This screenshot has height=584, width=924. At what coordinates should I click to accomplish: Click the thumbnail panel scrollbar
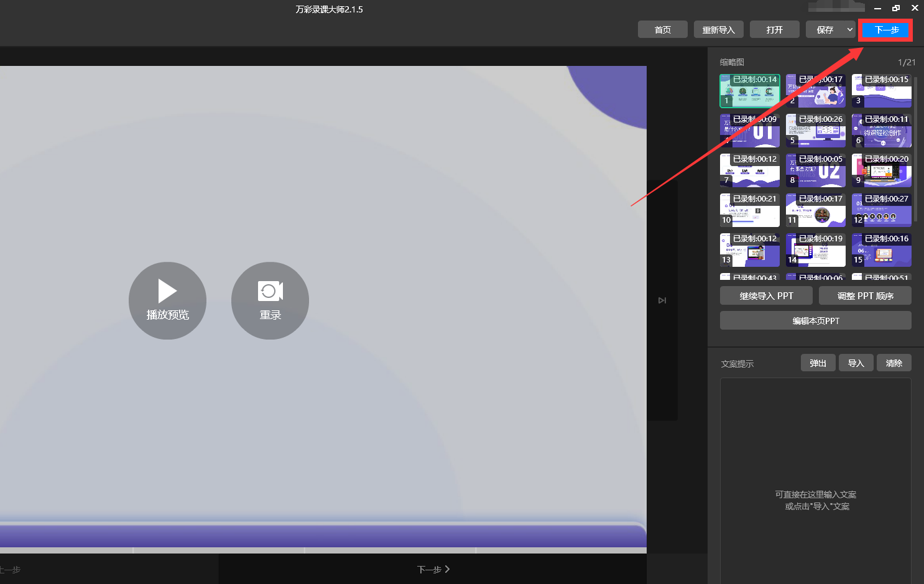pos(915,149)
